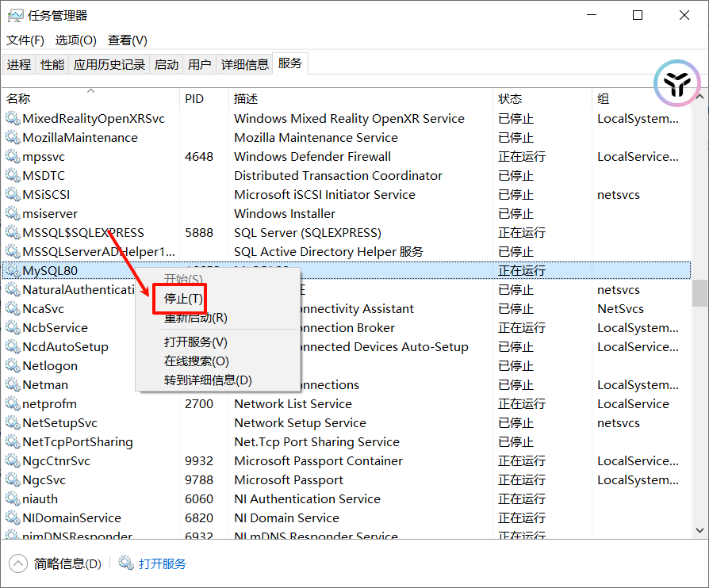709x588 pixels.
Task: Choose 在线搜索(O) in the context menu
Action: pyautogui.click(x=196, y=361)
